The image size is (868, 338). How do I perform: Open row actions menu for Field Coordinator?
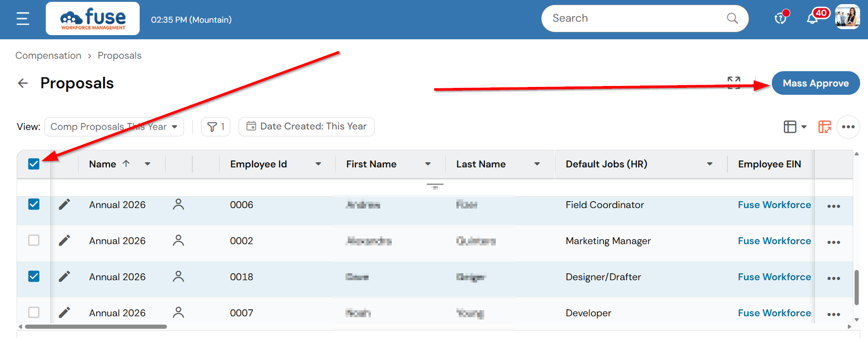click(x=833, y=206)
